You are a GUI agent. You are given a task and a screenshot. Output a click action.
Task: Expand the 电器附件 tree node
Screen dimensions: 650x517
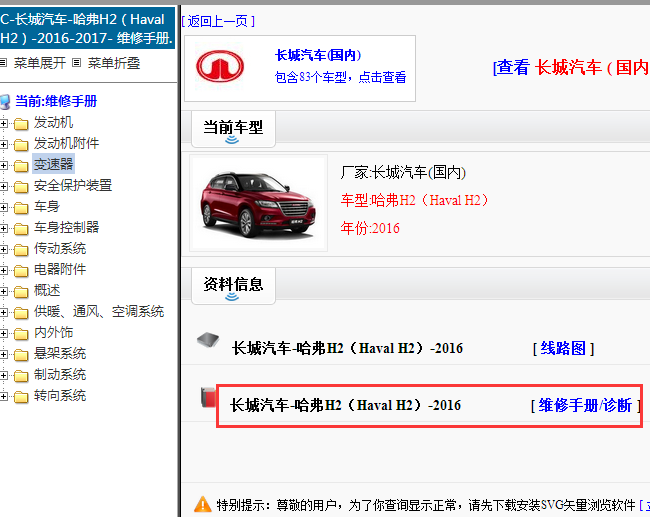coord(3,270)
